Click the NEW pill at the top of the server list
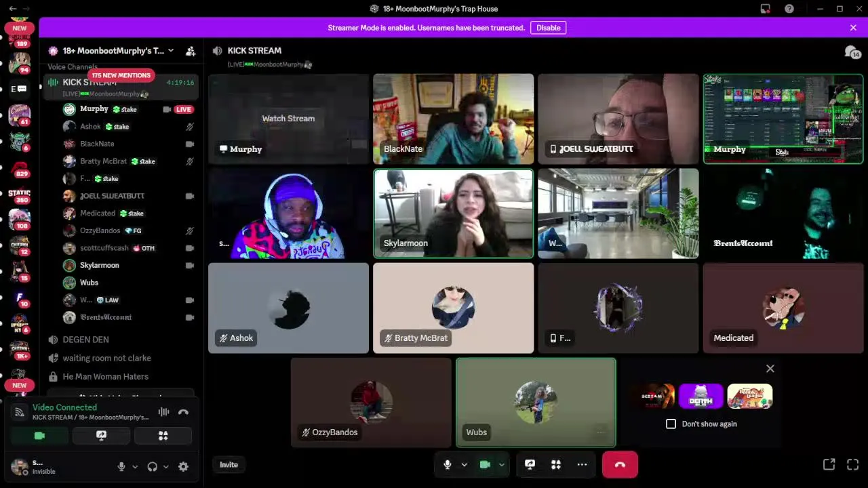 pyautogui.click(x=20, y=28)
